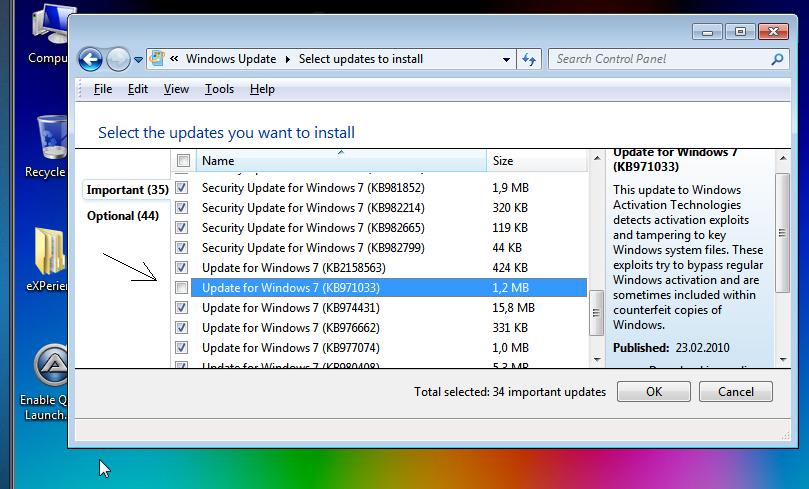Maximize the Windows Update window
809x489 pixels.
740,32
